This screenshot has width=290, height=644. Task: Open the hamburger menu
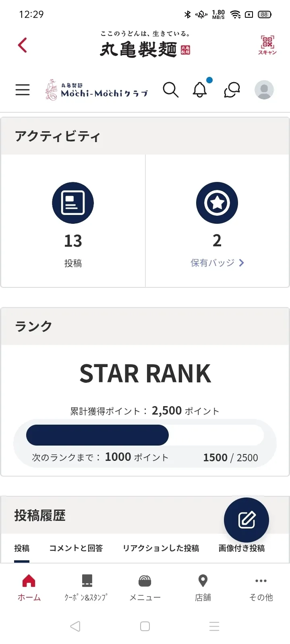[x=23, y=90]
